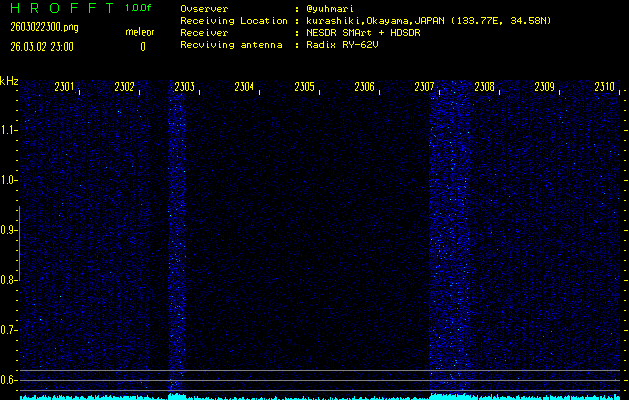Click time marker 2304
The width and height of the screenshot is (629, 400).
244,87
